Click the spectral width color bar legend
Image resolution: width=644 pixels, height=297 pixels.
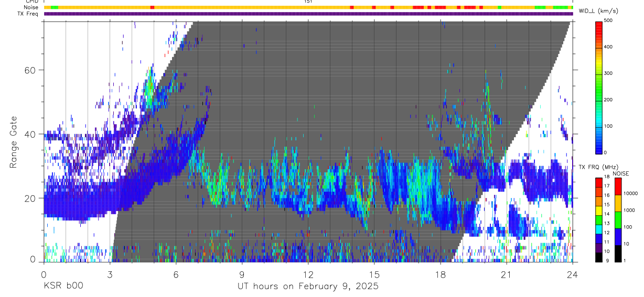coord(599,87)
